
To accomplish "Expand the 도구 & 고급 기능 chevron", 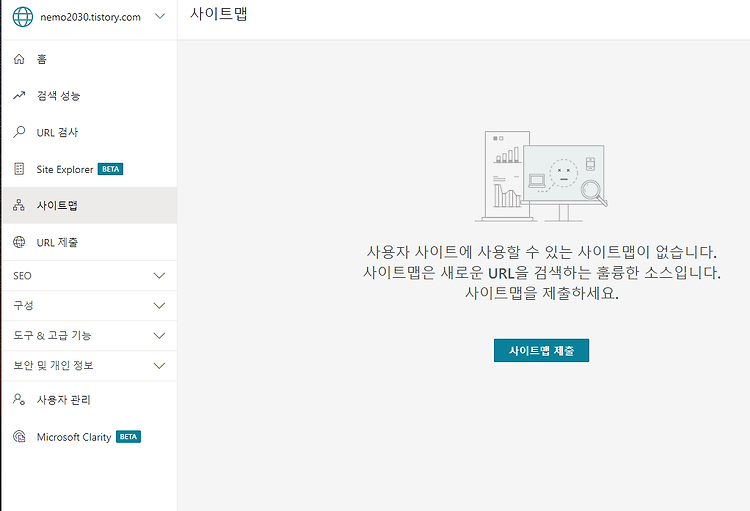I will [159, 336].
